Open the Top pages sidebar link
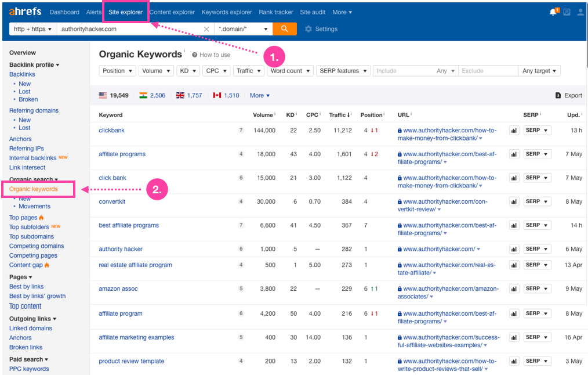588x375 pixels. point(23,218)
